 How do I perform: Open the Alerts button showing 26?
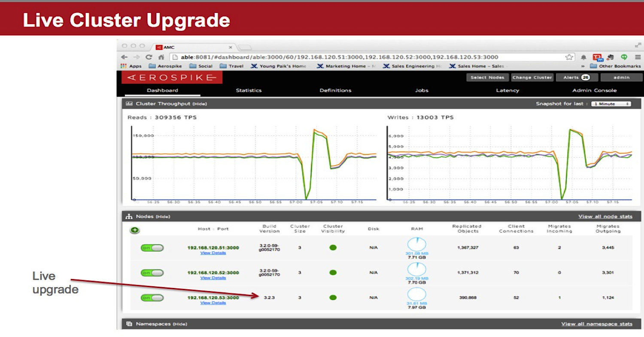(577, 77)
